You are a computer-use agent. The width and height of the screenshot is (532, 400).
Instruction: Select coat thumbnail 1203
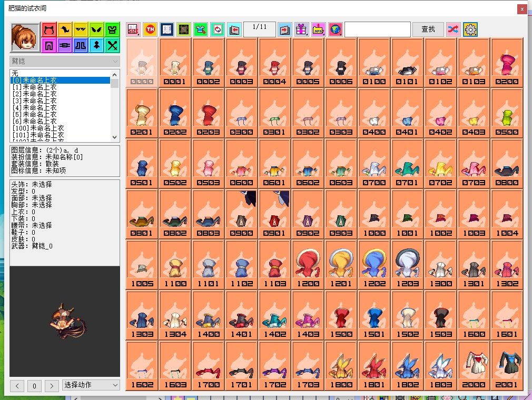coord(407,265)
